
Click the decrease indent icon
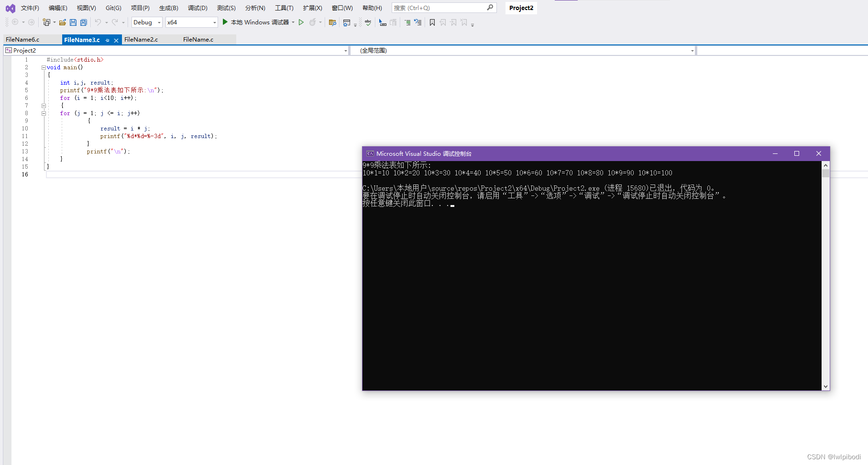pyautogui.click(x=418, y=22)
